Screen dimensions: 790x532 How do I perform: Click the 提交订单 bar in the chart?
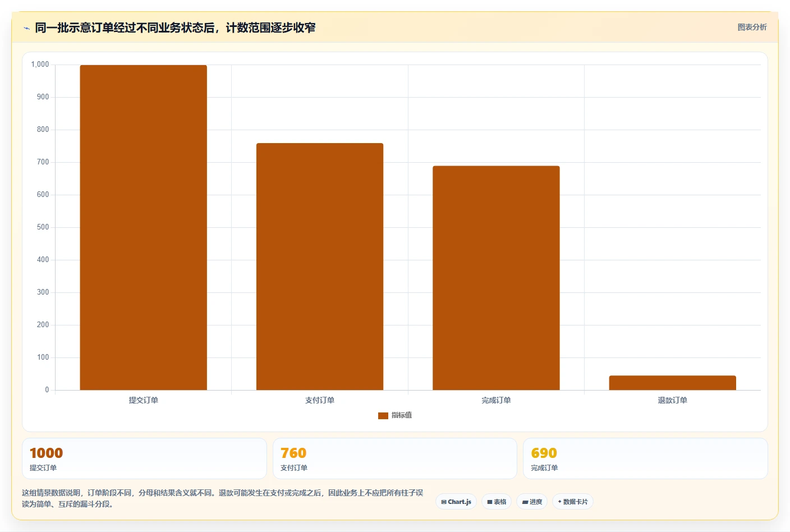click(144, 227)
